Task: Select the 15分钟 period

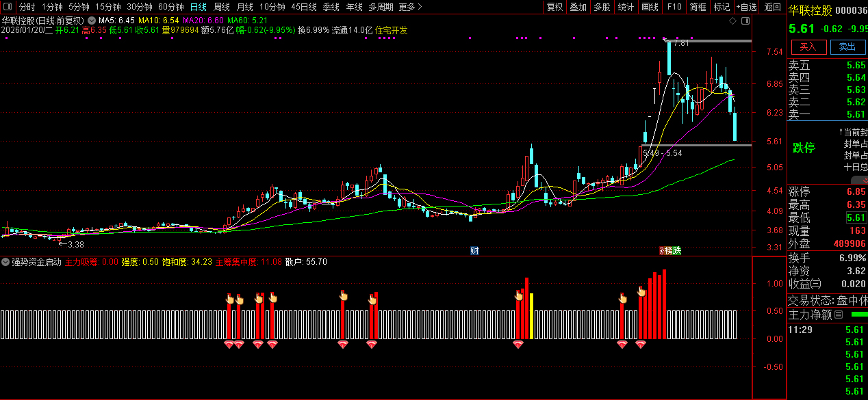Action: pyautogui.click(x=107, y=7)
